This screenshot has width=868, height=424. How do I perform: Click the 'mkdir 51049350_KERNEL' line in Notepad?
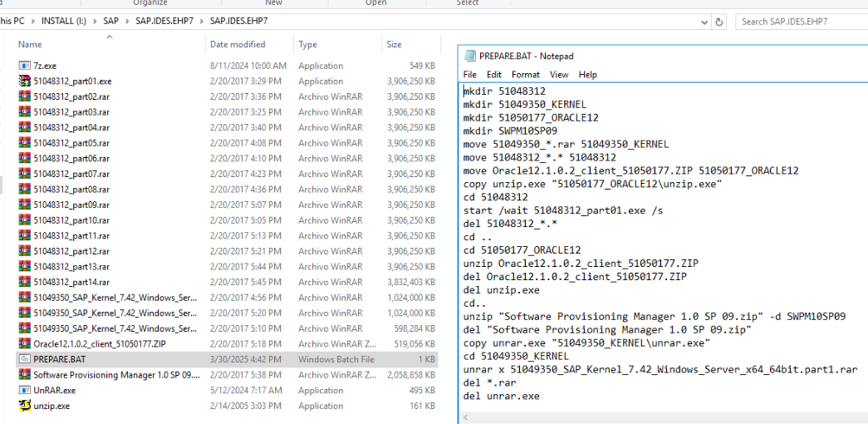coord(525,104)
